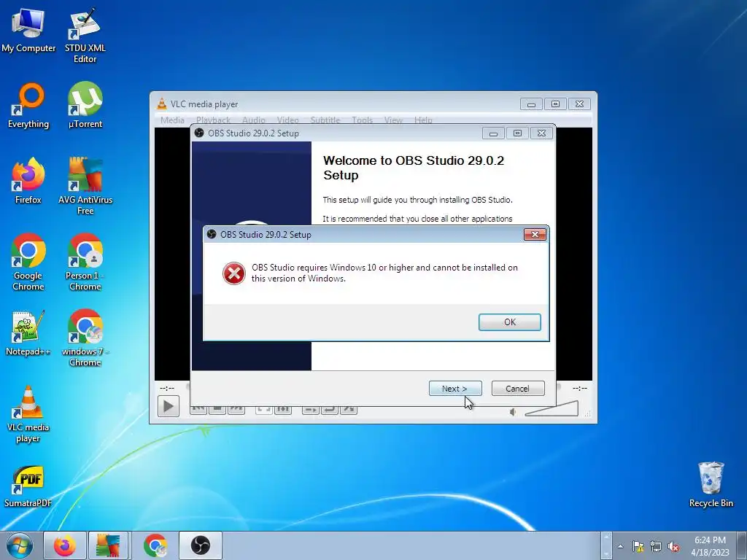Minimize the OBS Studio Setup wizard window

tap(493, 133)
